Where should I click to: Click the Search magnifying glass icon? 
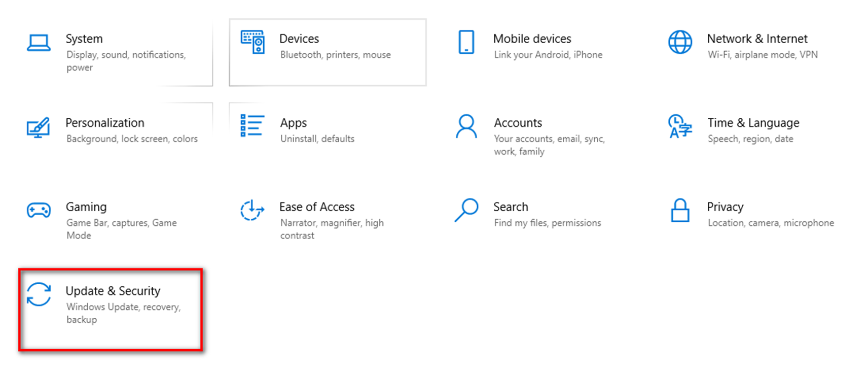[x=466, y=210]
